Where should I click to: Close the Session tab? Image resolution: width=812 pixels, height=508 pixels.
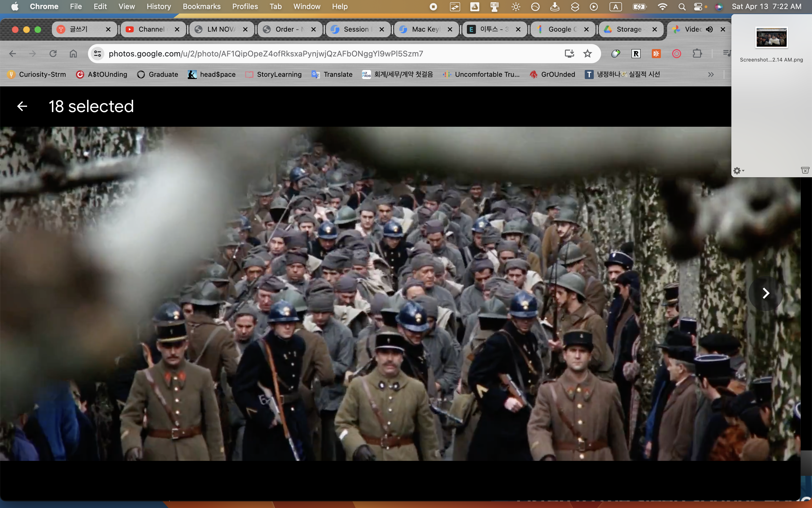pos(381,30)
